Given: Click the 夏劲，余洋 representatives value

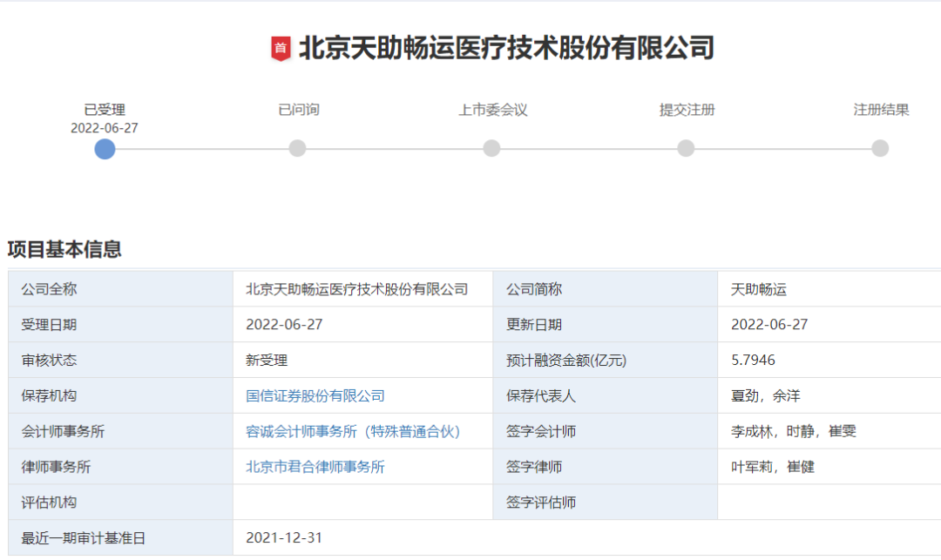Looking at the screenshot, I should 766,395.
